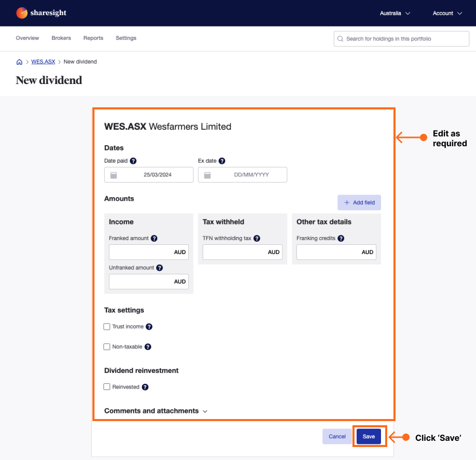Click the 'New dividend' breadcrumb text
Screen dimensions: 476x460
80,62
